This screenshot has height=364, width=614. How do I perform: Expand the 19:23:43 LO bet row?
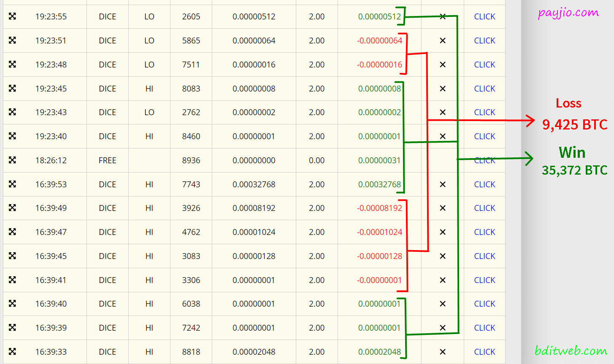point(13,112)
